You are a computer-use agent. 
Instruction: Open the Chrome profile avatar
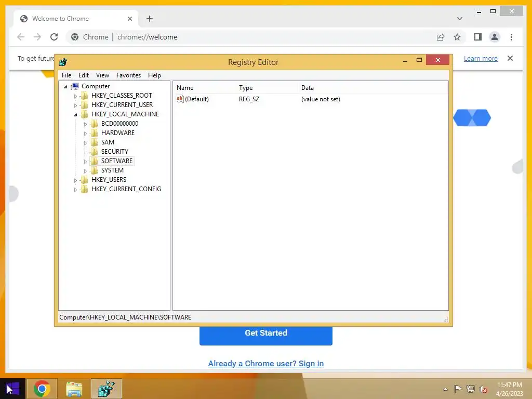[x=495, y=37]
